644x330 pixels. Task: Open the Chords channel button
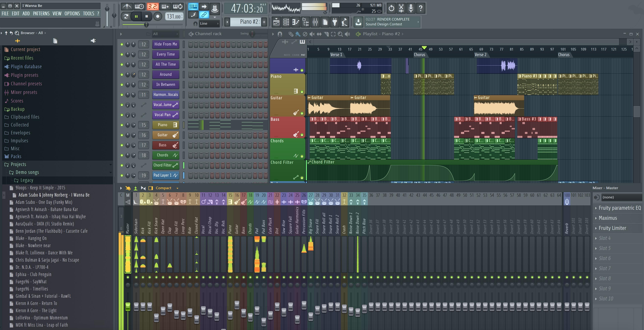(x=162, y=155)
